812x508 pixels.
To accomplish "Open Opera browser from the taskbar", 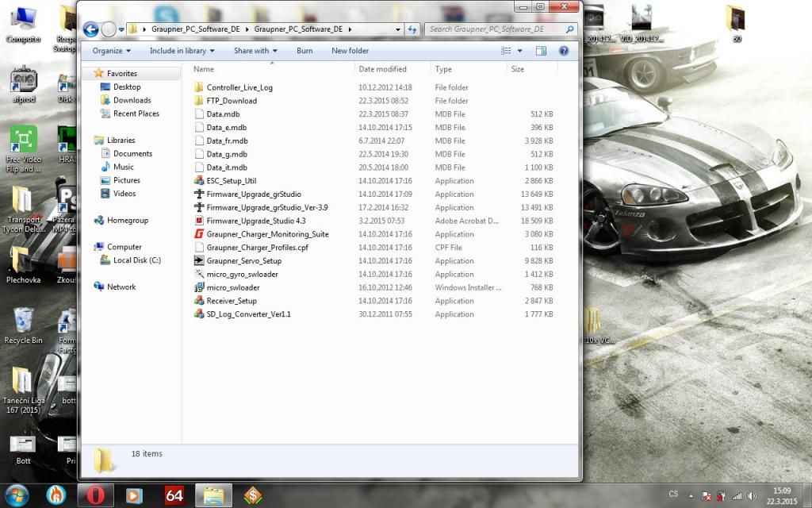I will (96, 495).
